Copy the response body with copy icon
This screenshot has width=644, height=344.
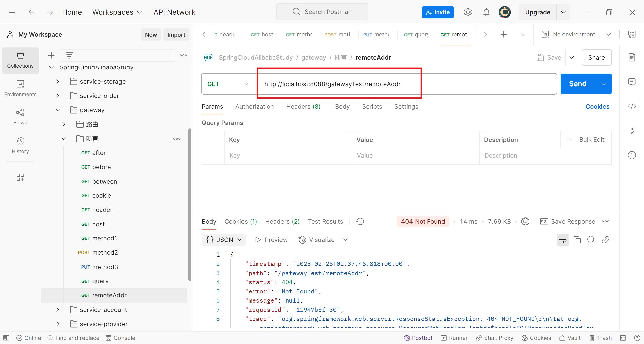pyautogui.click(x=577, y=240)
